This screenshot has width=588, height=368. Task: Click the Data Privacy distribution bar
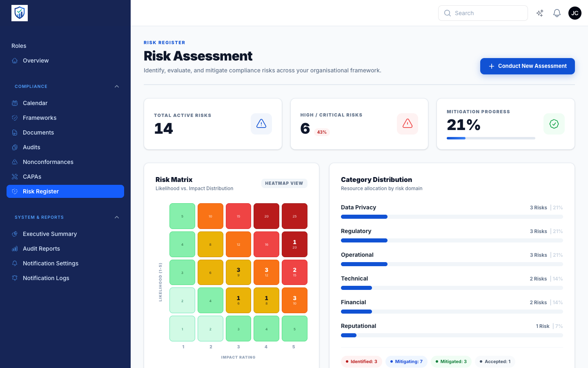click(452, 217)
